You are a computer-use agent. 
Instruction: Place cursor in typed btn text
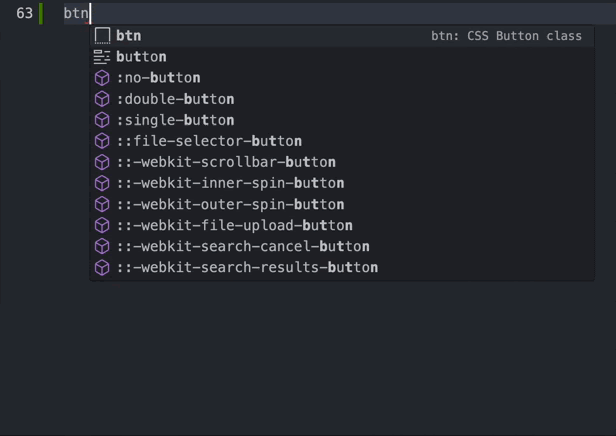[x=76, y=13]
